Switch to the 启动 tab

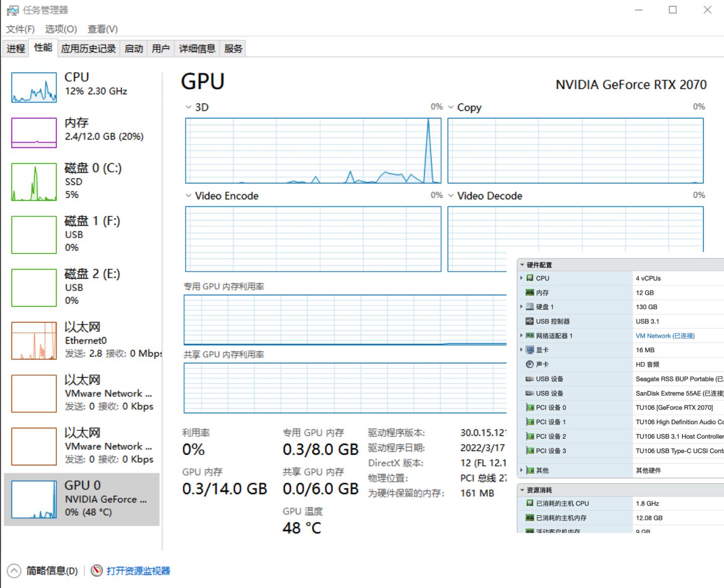click(x=134, y=49)
